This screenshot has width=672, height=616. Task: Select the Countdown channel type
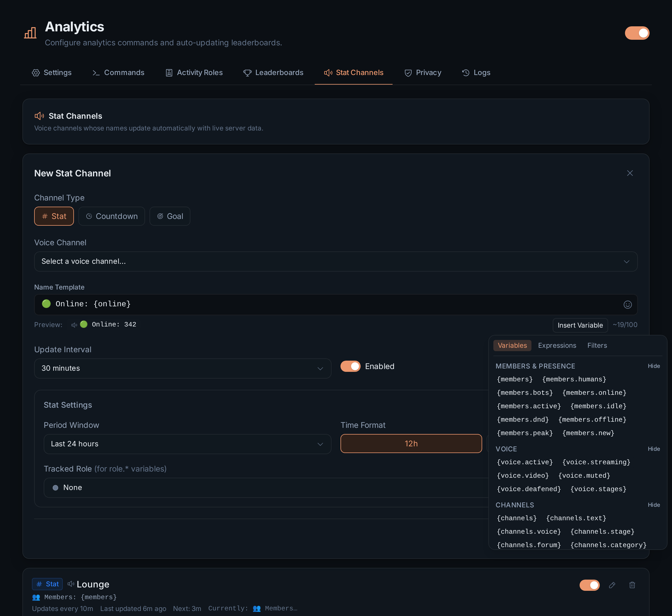point(112,216)
